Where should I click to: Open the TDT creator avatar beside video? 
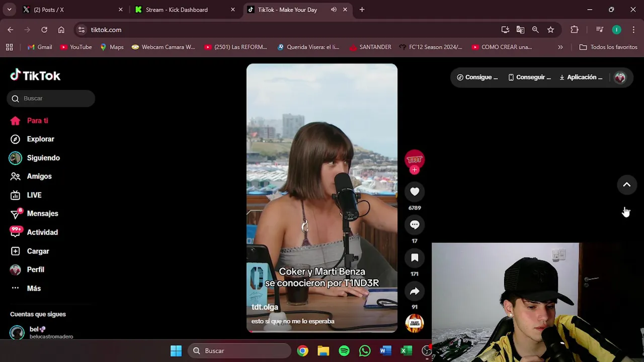[415, 159]
